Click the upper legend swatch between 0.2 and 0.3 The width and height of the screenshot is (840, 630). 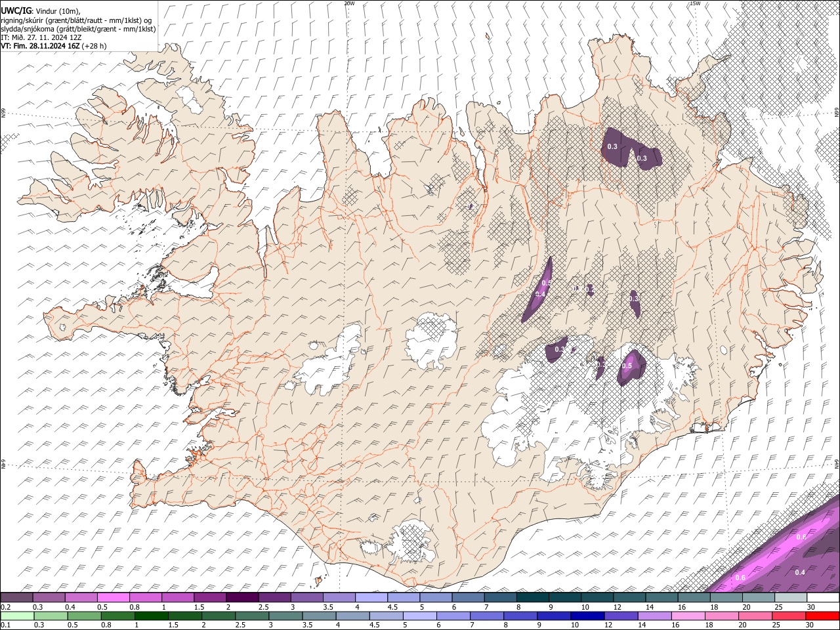click(17, 597)
